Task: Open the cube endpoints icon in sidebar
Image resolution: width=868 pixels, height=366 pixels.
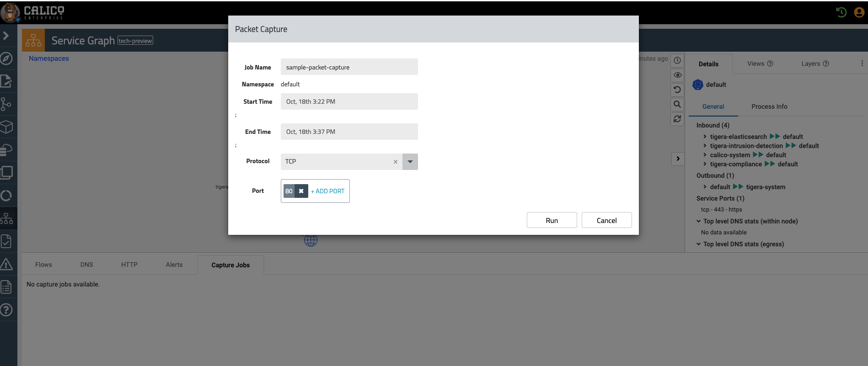Action: pos(6,127)
